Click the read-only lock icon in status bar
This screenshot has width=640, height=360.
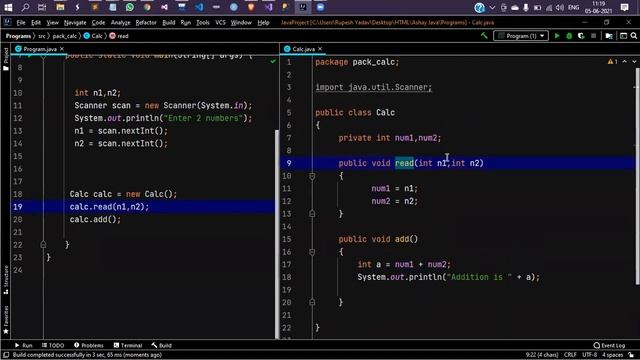pos(631,355)
